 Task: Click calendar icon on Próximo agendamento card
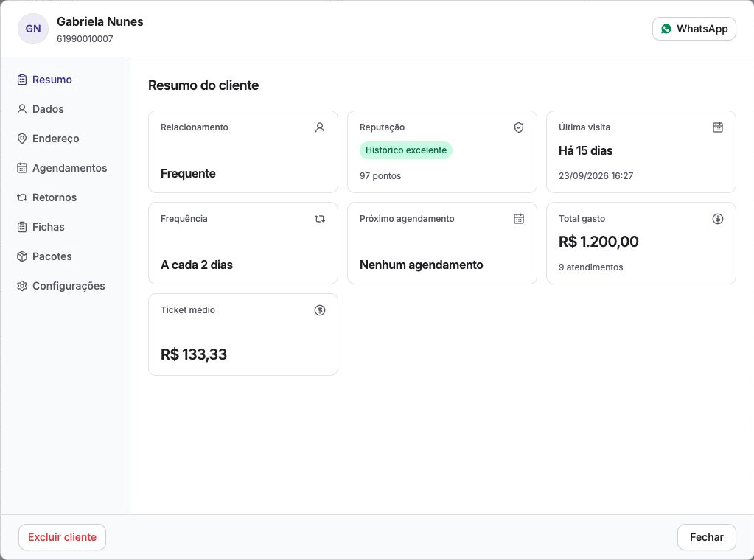(519, 219)
